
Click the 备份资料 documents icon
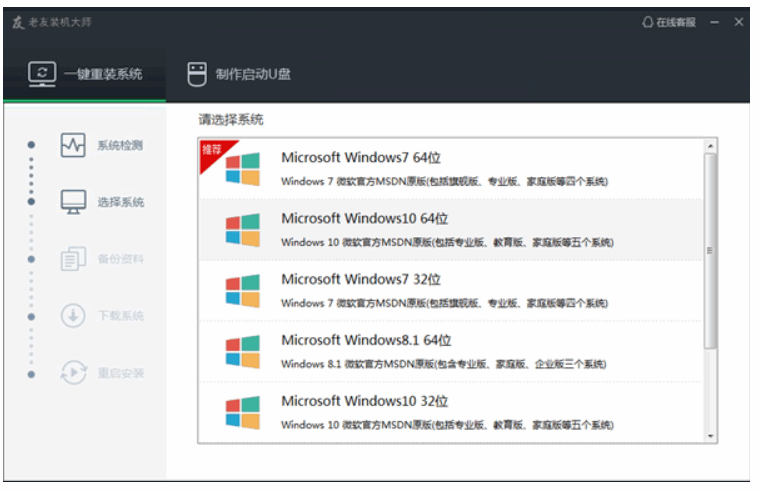point(73,258)
